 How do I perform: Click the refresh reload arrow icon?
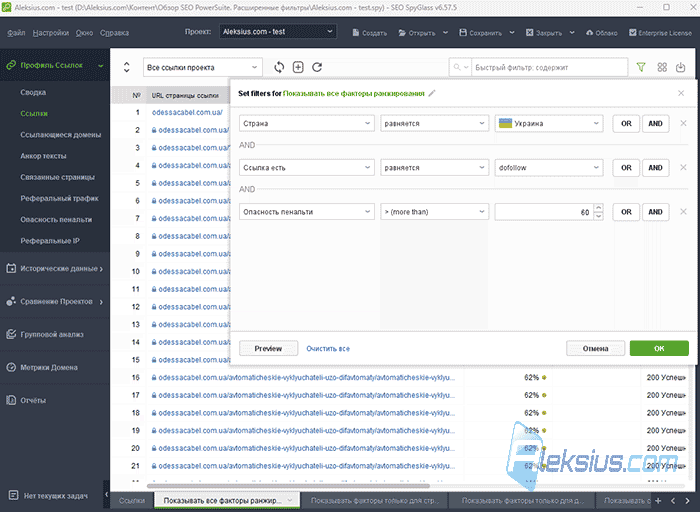317,67
